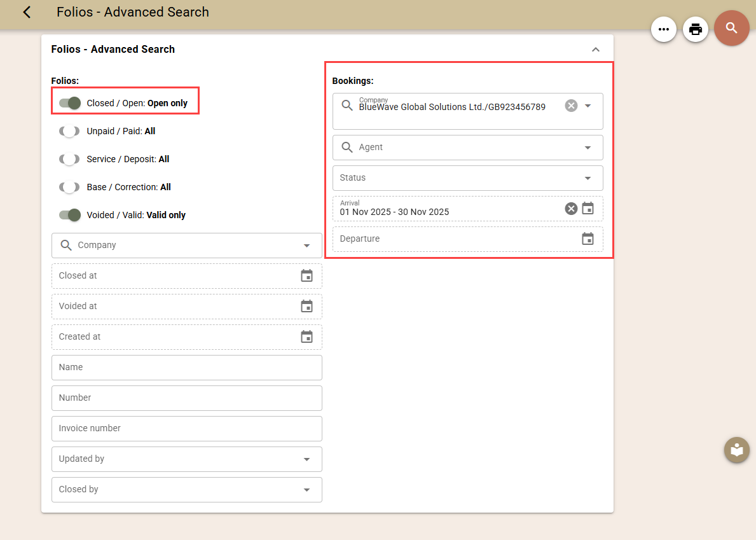Viewport: 756px width, 540px height.
Task: Toggle the Unpaid / Paid switch
Action: (x=69, y=131)
